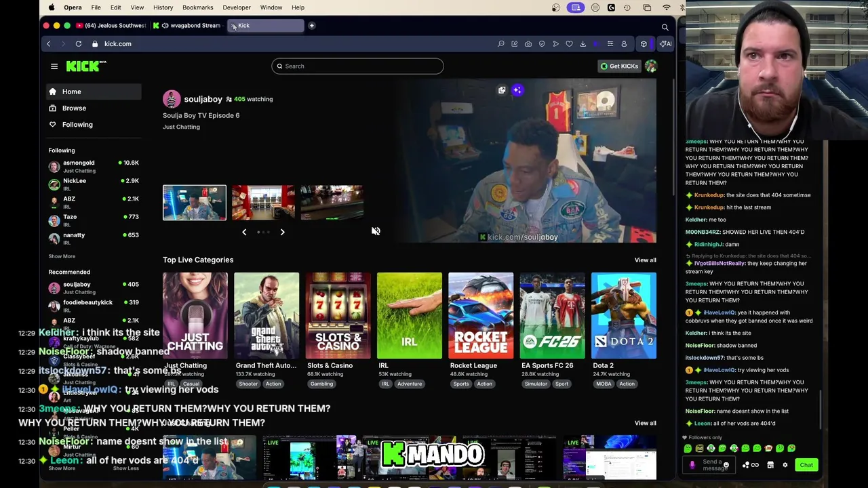Image resolution: width=868 pixels, height=488 pixels.
Task: Go to next featured stream arrow
Action: [x=282, y=232]
